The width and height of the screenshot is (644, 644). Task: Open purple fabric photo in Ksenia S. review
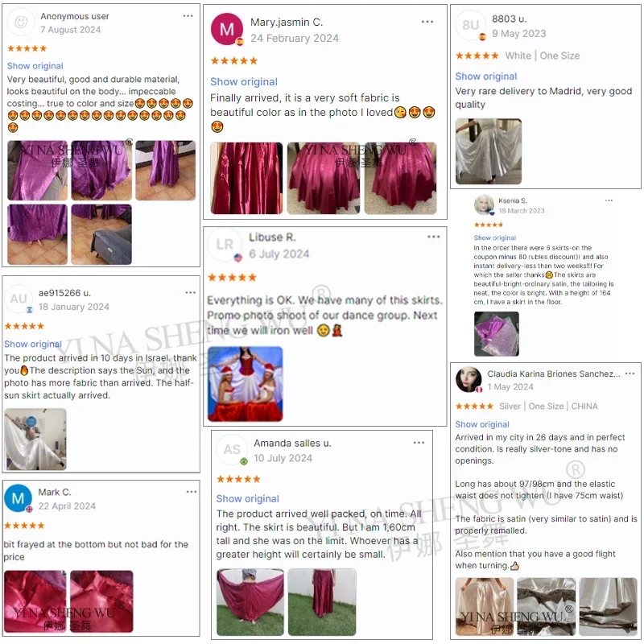496,334
